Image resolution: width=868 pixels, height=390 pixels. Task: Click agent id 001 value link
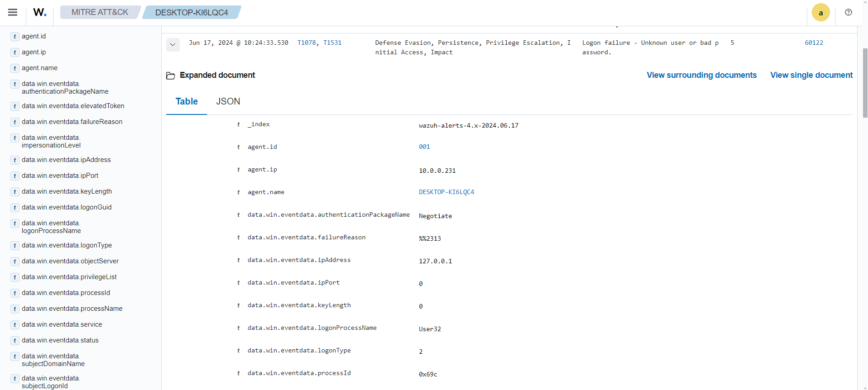[x=424, y=147]
